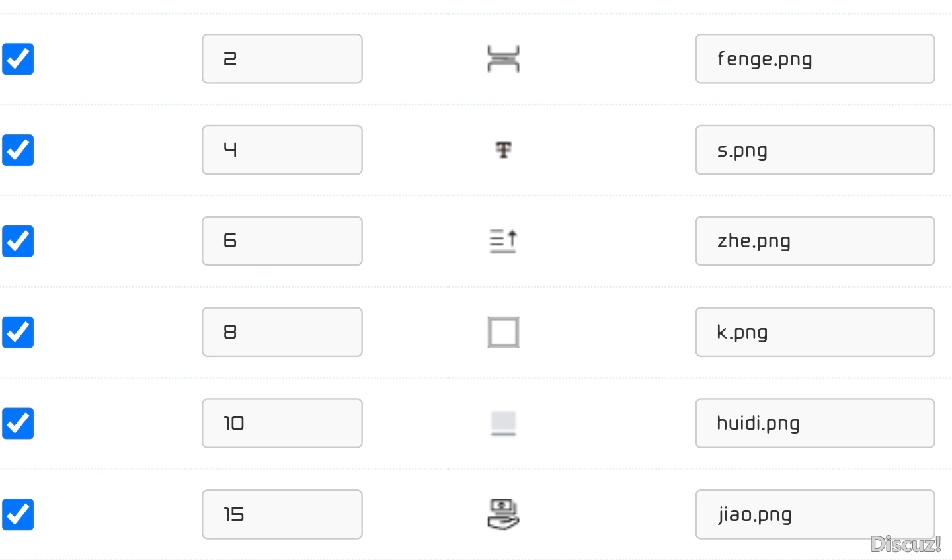
Task: Disable the k.png row checkbox
Action: 18,332
